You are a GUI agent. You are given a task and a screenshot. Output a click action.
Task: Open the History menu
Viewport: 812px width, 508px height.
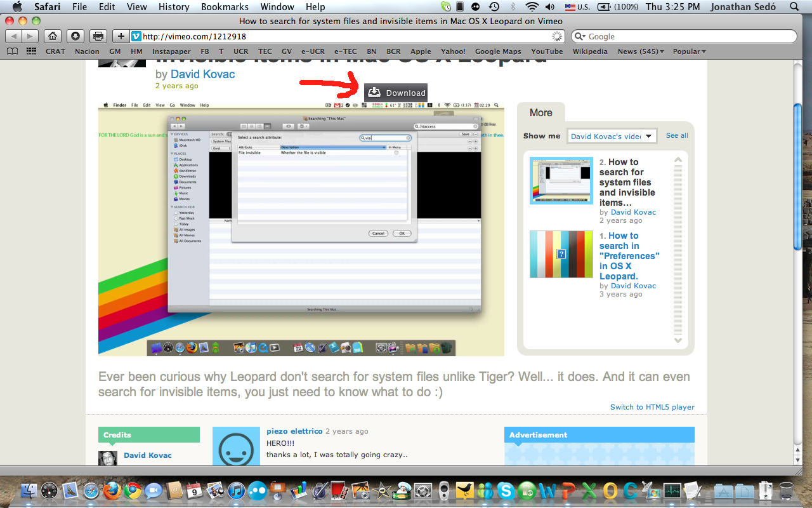(174, 7)
